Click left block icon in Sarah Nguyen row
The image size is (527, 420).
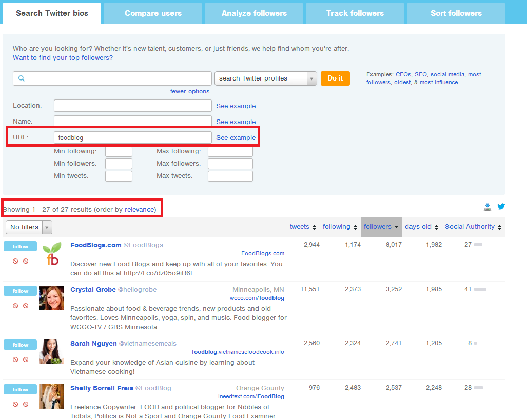coord(15,359)
